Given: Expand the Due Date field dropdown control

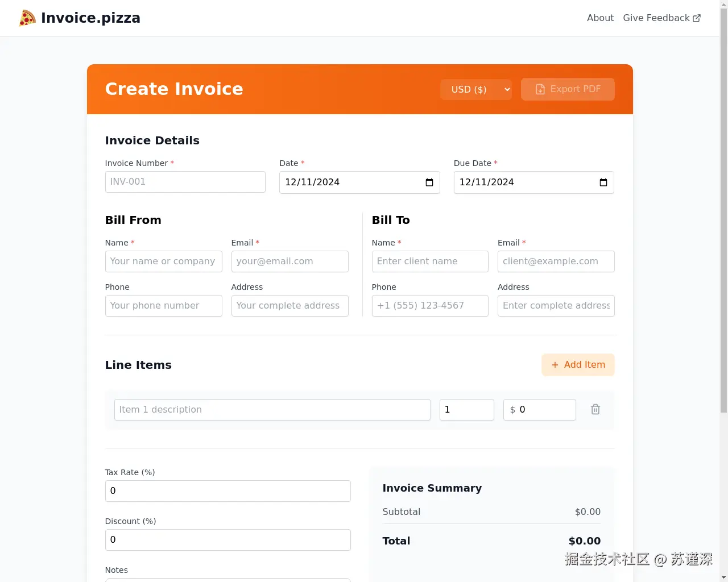Looking at the screenshot, I should coord(603,182).
